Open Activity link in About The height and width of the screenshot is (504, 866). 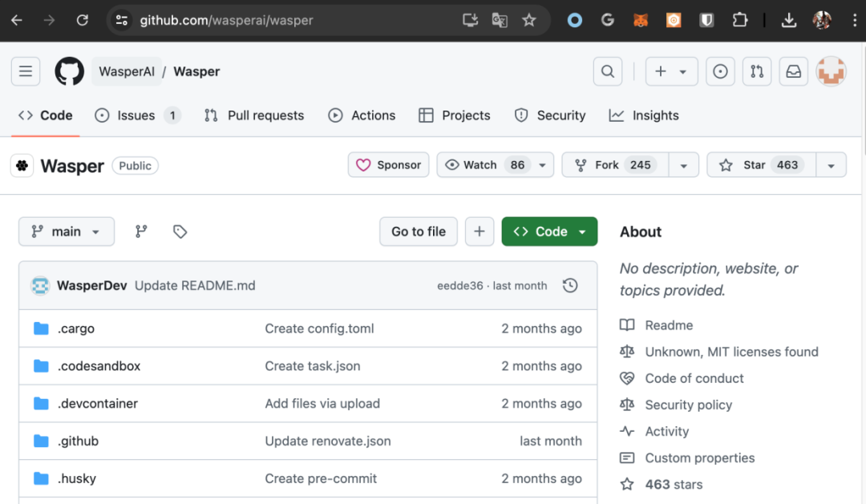point(667,431)
